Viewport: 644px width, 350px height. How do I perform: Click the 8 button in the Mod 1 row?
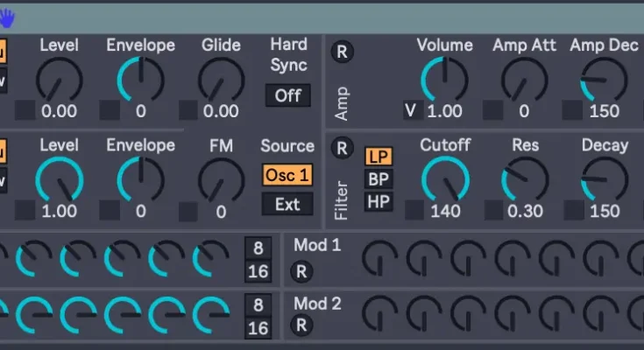pyautogui.click(x=258, y=248)
